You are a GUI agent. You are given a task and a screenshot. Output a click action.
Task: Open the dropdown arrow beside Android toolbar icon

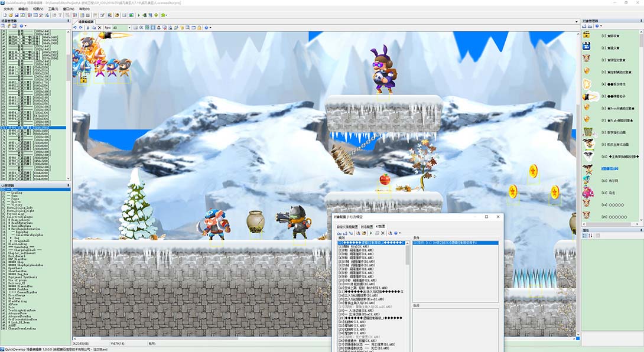167,15
